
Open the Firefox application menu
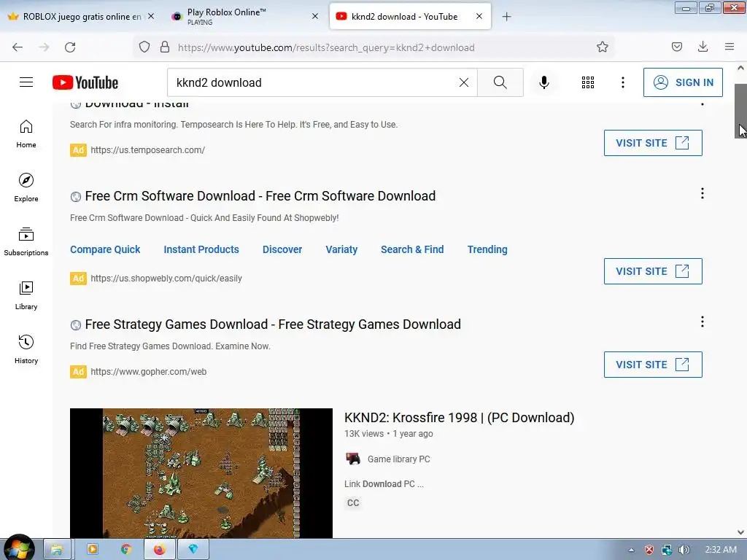click(729, 47)
